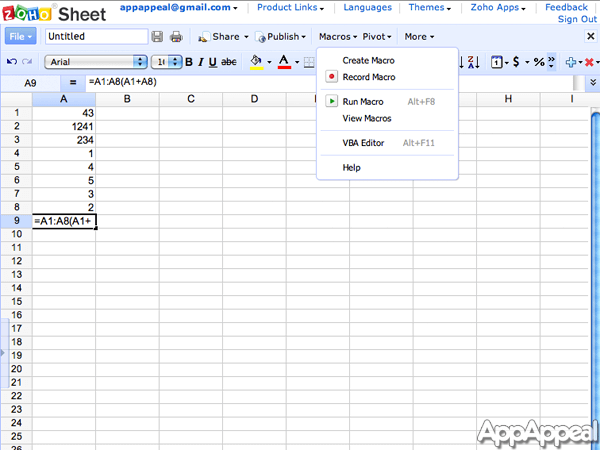Close the toolbar with X button

tap(591, 36)
